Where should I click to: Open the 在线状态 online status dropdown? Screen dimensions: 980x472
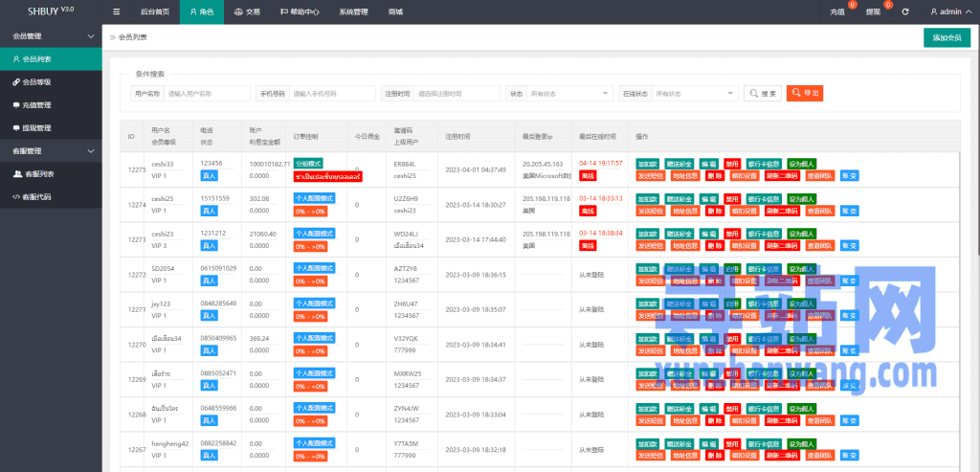pyautogui.click(x=695, y=93)
